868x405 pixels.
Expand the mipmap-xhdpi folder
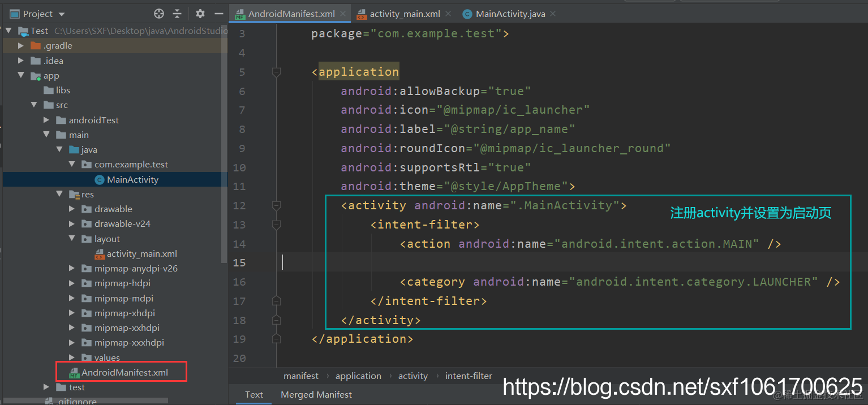[72, 313]
